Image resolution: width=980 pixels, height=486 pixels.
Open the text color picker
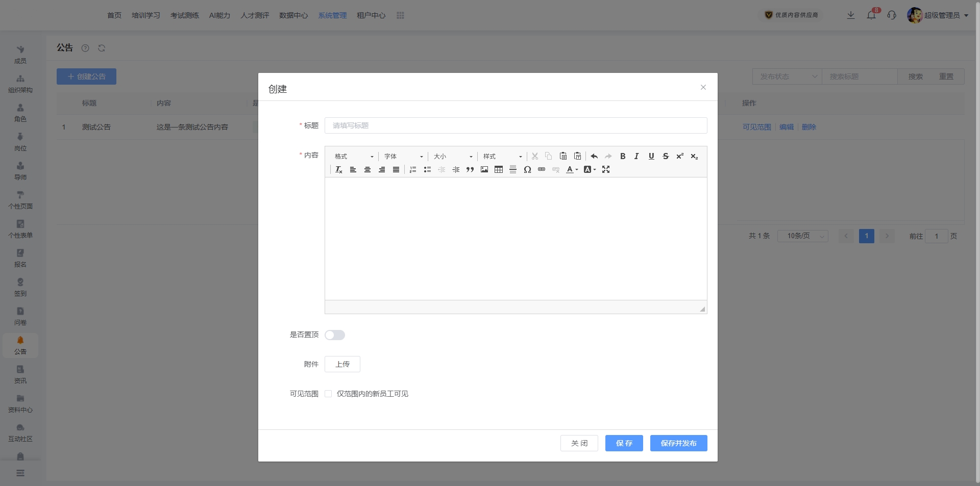(x=572, y=169)
